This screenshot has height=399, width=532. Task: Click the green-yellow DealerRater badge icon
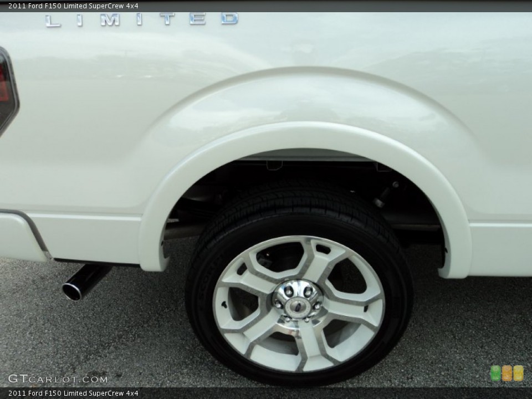click(x=507, y=373)
